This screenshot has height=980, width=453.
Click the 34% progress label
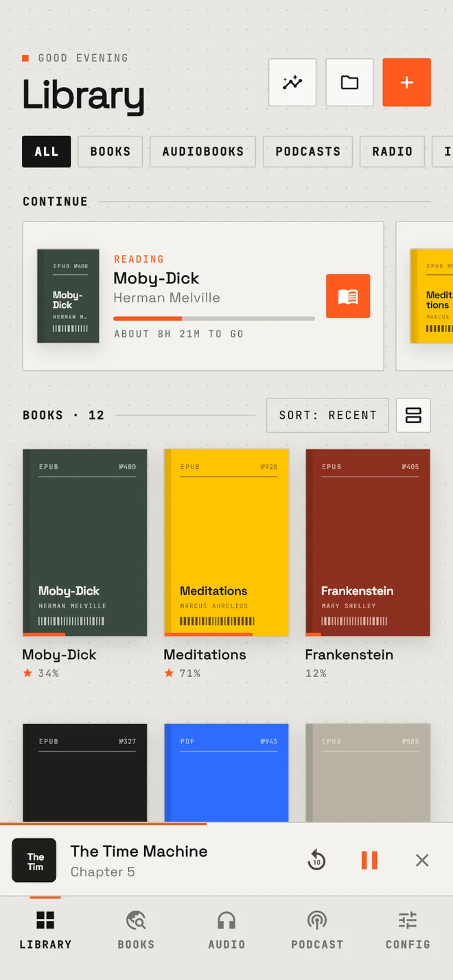pyautogui.click(x=49, y=673)
